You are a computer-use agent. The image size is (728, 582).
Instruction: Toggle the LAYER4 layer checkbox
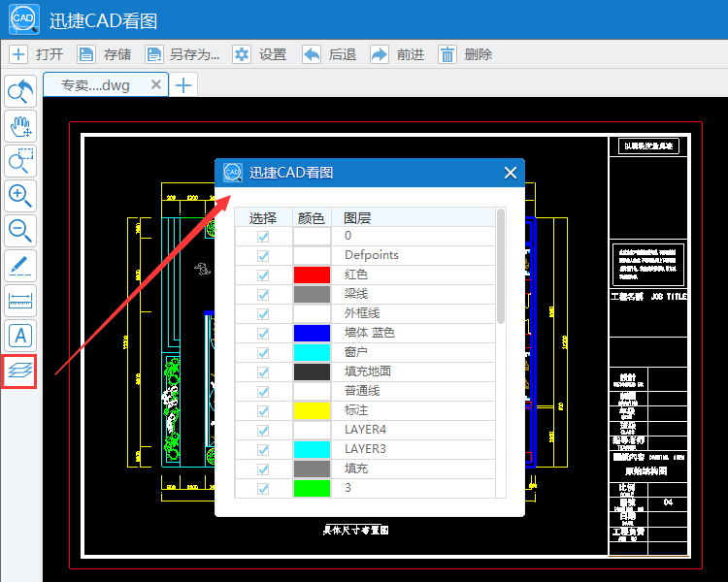(x=263, y=431)
